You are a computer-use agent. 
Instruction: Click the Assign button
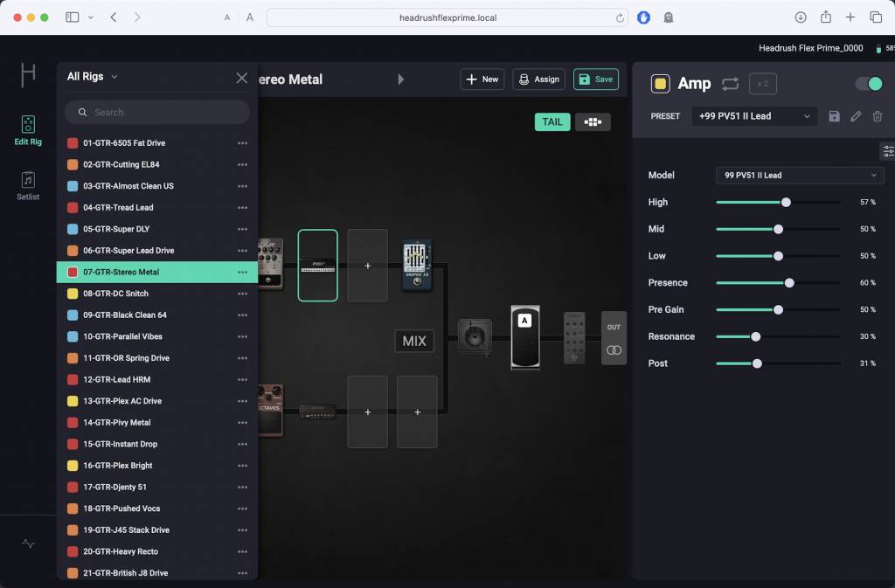[x=538, y=80]
